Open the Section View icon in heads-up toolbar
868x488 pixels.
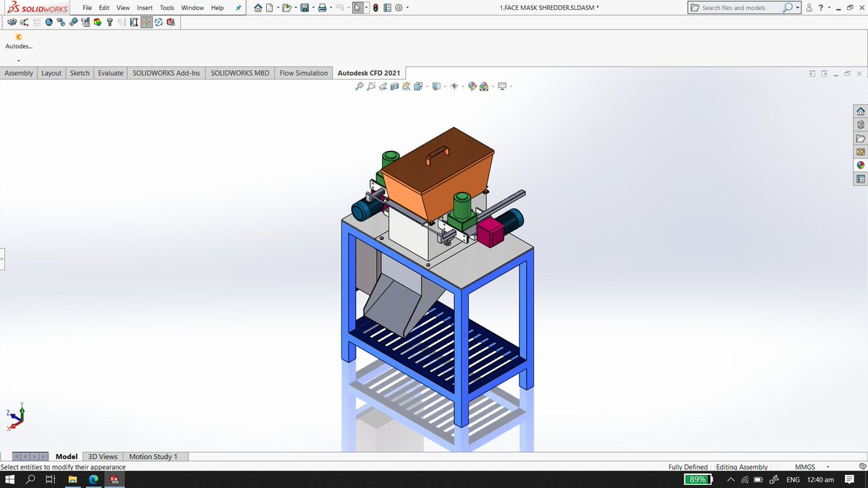394,87
